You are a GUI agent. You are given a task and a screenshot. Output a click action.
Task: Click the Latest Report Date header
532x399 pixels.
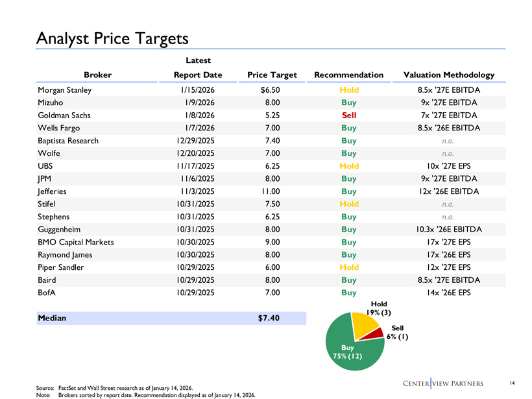[198, 67]
